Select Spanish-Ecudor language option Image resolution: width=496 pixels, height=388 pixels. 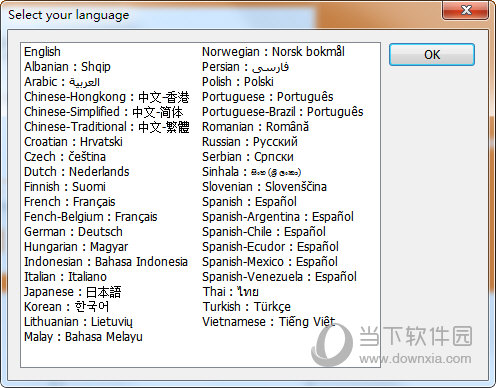270,247
